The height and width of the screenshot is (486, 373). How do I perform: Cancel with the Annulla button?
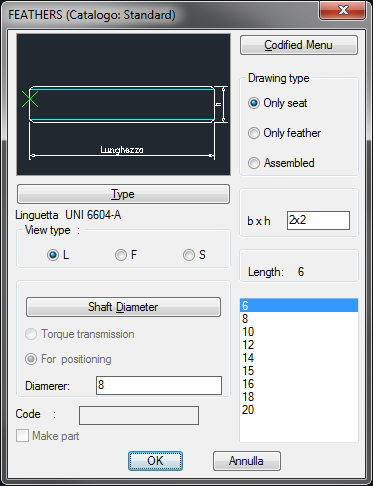247,461
